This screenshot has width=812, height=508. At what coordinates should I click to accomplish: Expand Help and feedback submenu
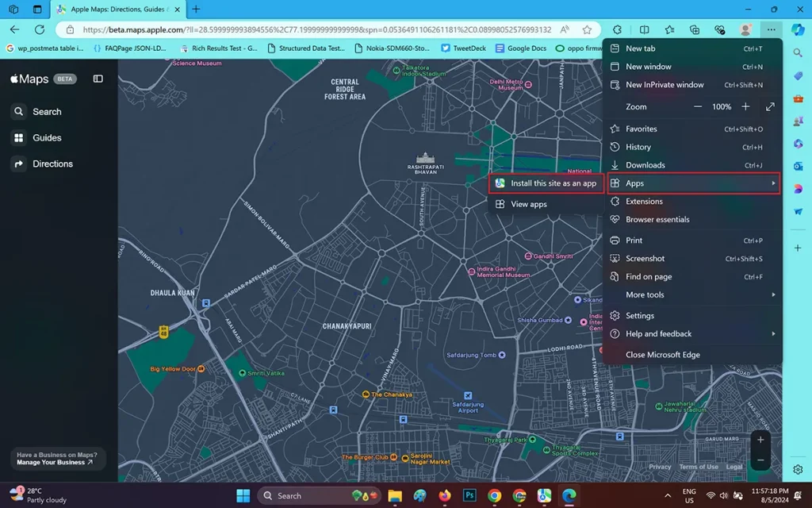(x=694, y=333)
